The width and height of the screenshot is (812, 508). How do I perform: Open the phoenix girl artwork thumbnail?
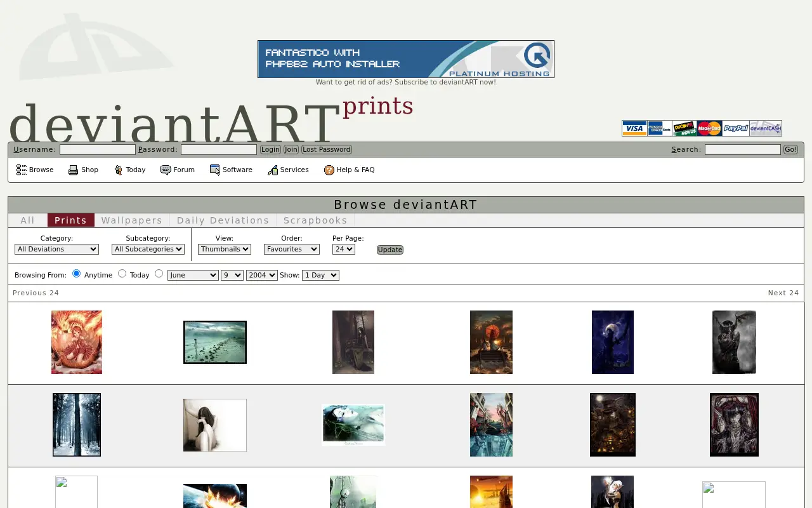click(77, 342)
